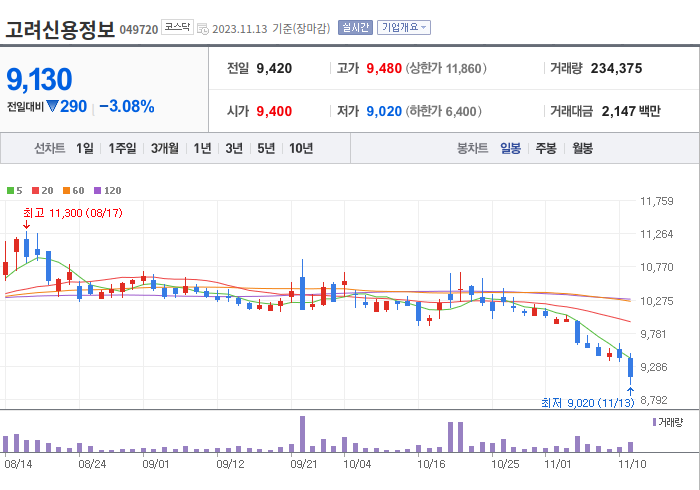Click the purple 거래량 volume legend swatch
The image size is (700, 490).
tap(654, 422)
